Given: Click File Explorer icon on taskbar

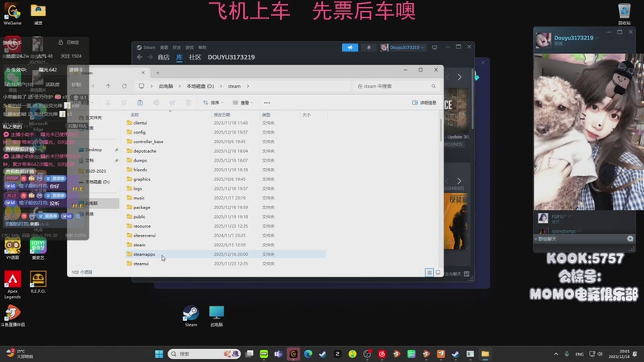Looking at the screenshot, I should pyautogui.click(x=485, y=354).
